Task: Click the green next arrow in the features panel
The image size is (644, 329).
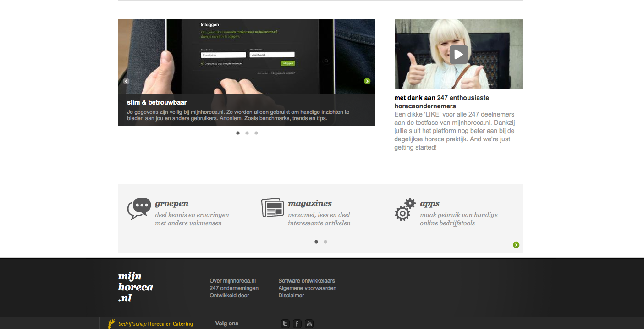Action: [x=516, y=245]
